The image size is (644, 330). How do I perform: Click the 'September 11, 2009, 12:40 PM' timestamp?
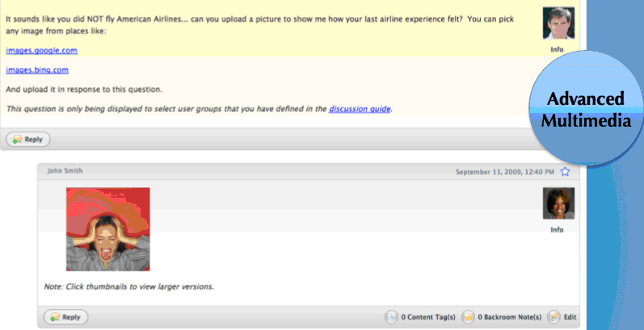pos(505,172)
